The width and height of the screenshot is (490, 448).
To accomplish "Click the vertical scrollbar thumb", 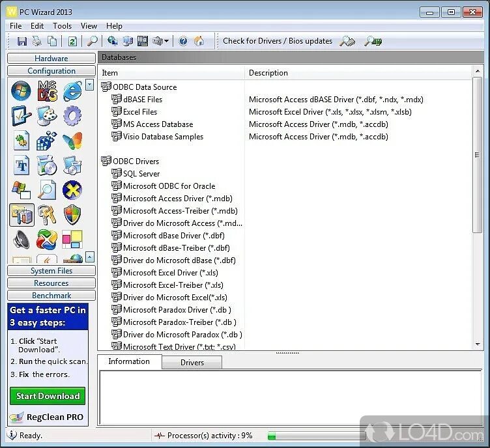I will (477, 155).
